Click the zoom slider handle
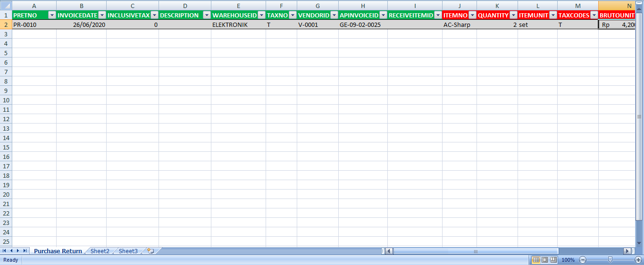 click(611, 259)
